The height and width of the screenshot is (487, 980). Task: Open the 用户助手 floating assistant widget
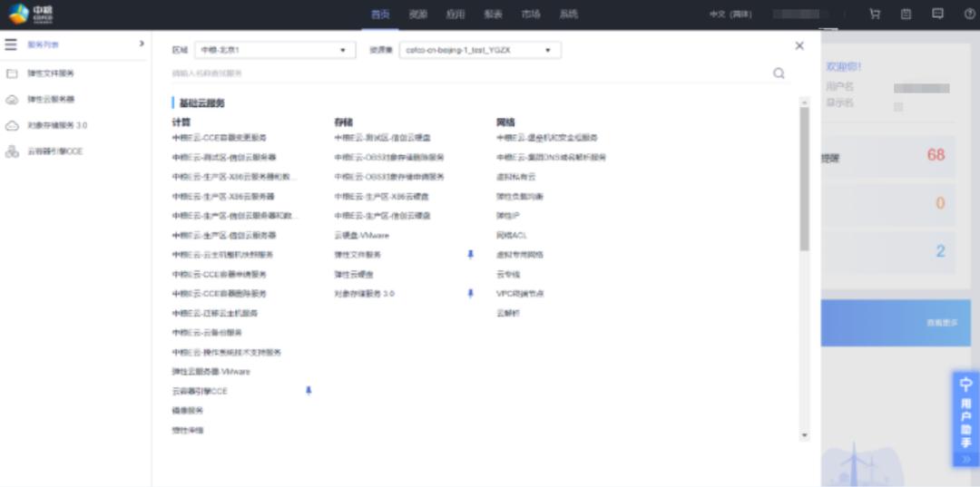tap(965, 419)
